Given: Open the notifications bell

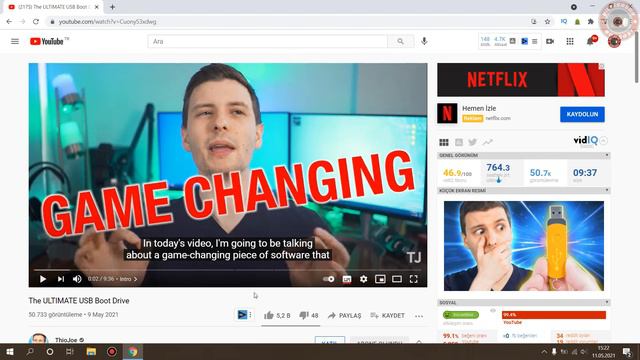Looking at the screenshot, I should coord(590,41).
